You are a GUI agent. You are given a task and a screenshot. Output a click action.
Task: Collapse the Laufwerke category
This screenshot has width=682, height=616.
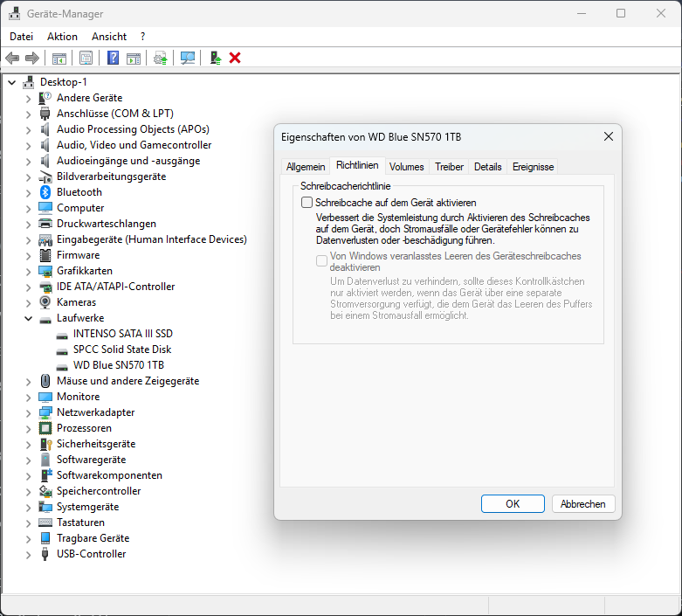coord(28,318)
